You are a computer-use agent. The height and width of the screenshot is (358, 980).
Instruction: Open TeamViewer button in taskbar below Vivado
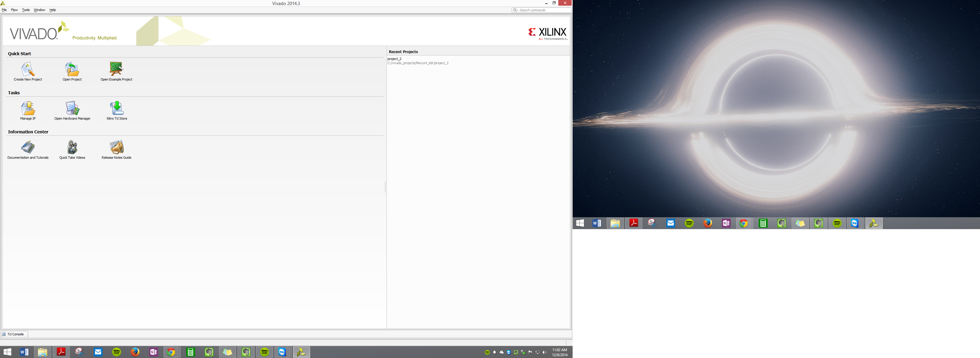point(282,352)
